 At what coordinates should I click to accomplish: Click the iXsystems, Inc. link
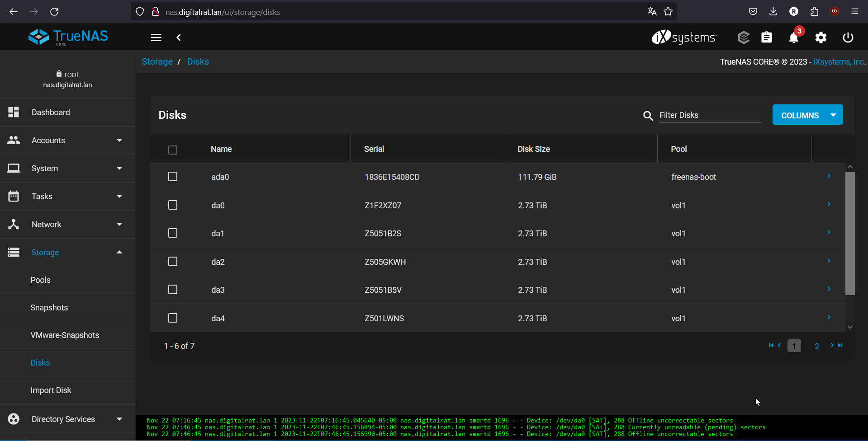[x=839, y=62]
